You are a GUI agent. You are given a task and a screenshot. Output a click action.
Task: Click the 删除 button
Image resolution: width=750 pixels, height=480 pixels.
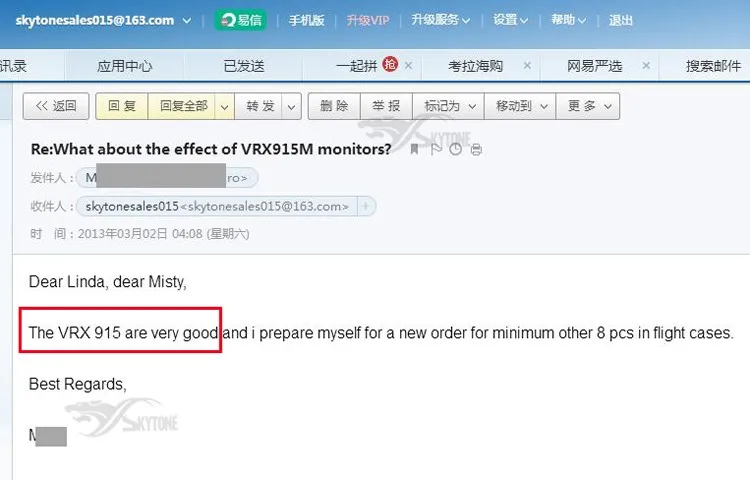pos(334,106)
